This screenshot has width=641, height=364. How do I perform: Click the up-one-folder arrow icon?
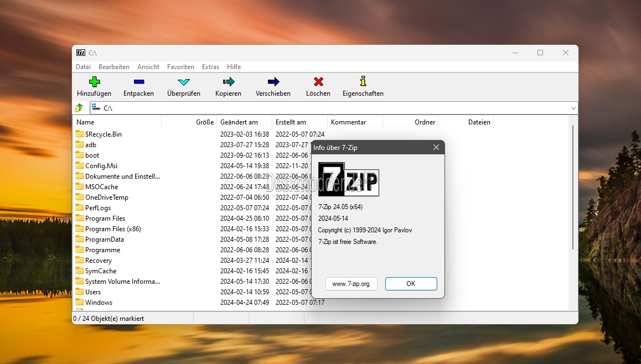(x=79, y=108)
